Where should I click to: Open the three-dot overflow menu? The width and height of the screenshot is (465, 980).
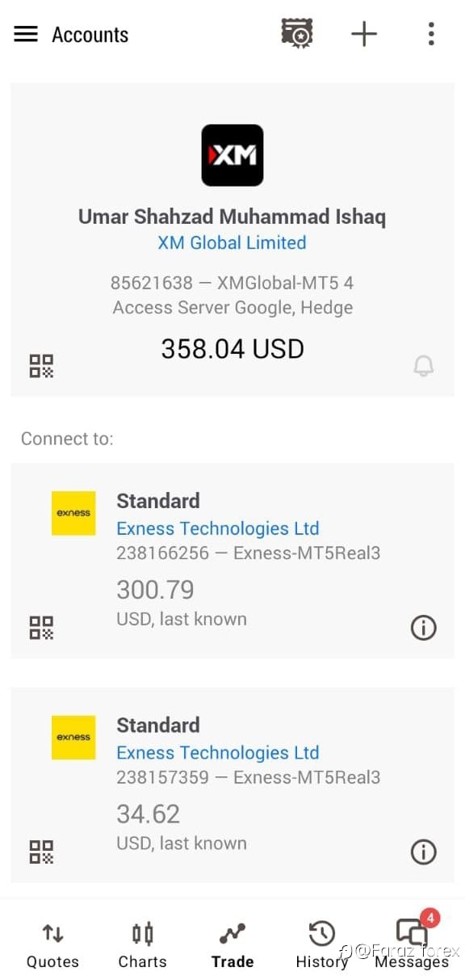(x=431, y=34)
